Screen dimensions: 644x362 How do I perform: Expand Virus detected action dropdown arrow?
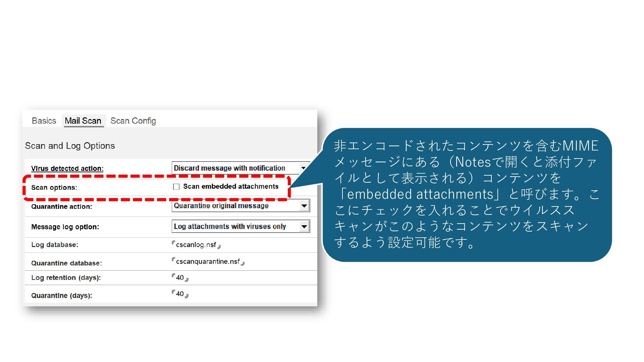click(304, 168)
